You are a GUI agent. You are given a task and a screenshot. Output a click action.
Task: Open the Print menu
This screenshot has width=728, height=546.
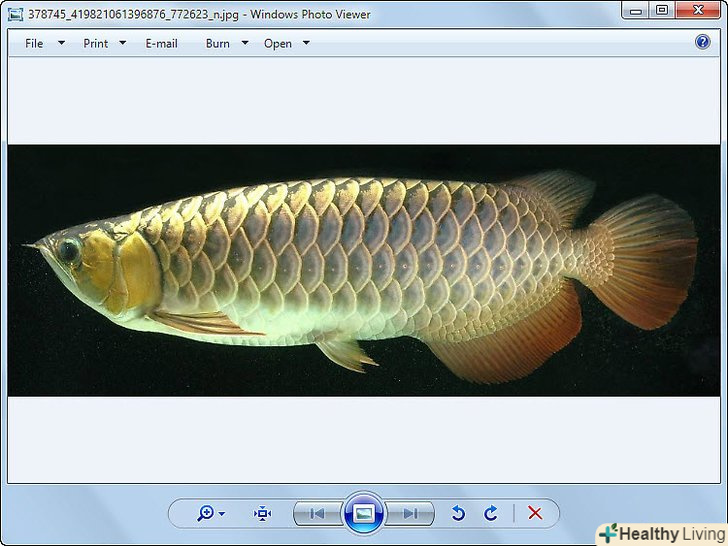[96, 43]
